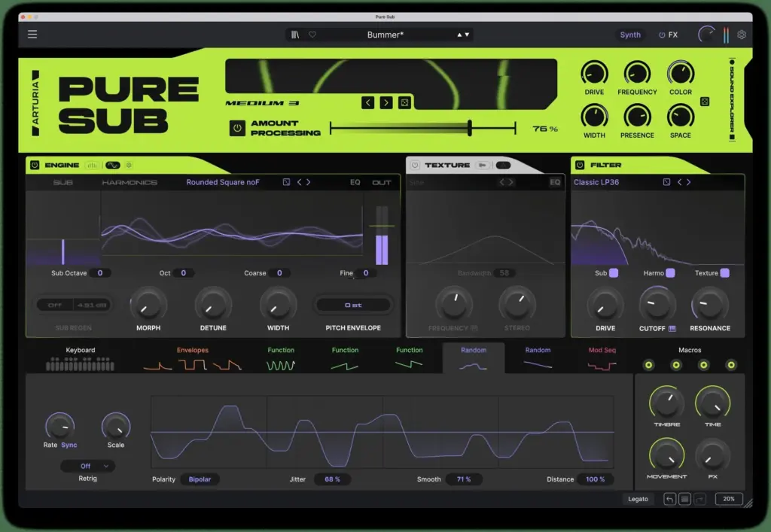Viewport: 771px width, 532px height.
Task: Randomize the Classic LP36 filter type
Action: pos(666,182)
